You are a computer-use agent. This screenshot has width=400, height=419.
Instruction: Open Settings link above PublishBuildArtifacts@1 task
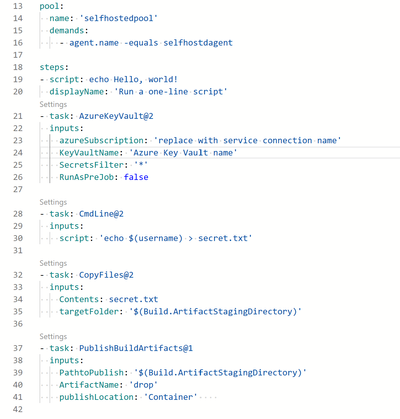[53, 336]
